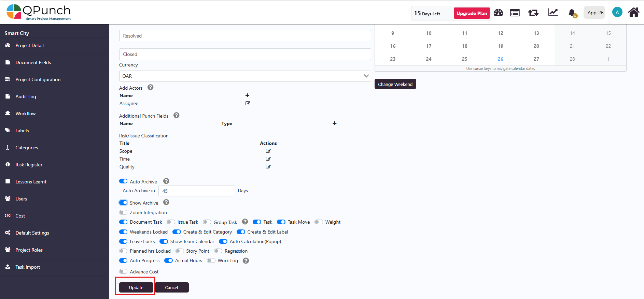Toggle the Leave Locks switch
The width and height of the screenshot is (644, 299).
123,241
